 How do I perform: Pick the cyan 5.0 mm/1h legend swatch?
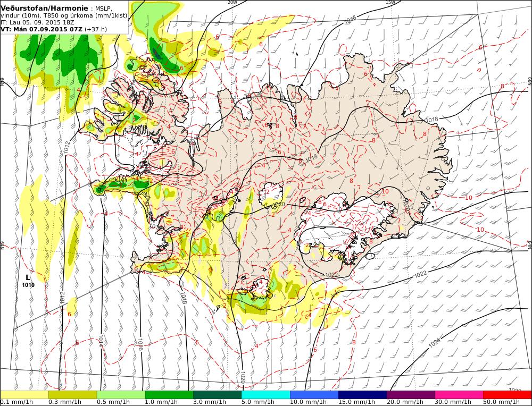coord(266,395)
